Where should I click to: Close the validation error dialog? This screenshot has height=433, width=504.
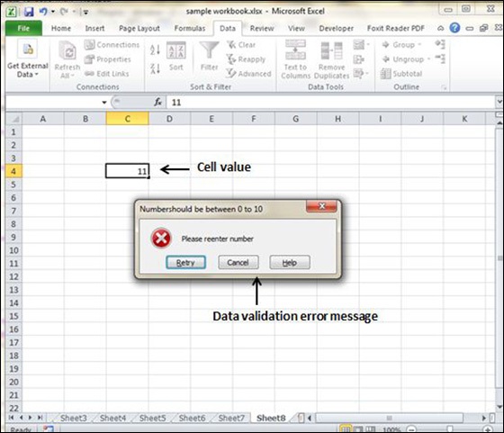(322, 206)
